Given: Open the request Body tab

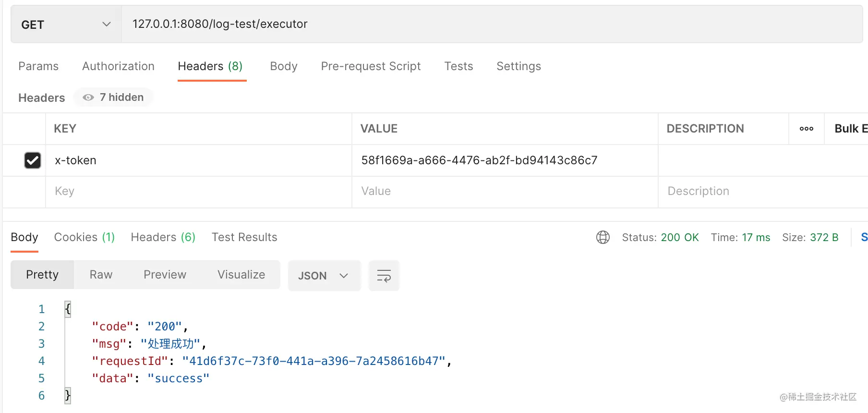Looking at the screenshot, I should [x=284, y=66].
